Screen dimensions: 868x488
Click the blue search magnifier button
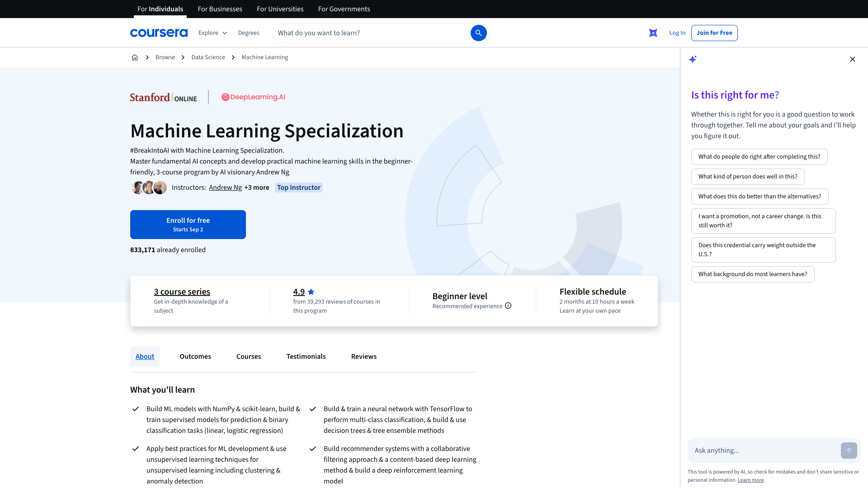(x=478, y=33)
